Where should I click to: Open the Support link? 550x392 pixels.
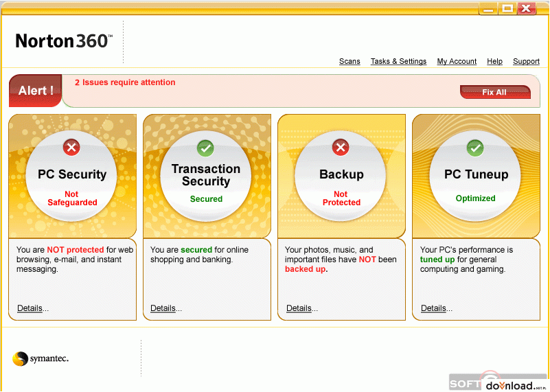[526, 61]
